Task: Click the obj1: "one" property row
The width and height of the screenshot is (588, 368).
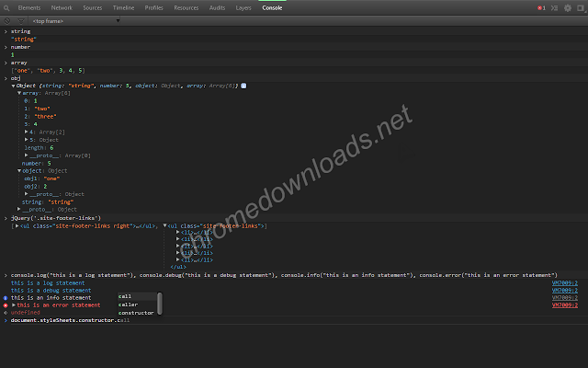Action: [42, 178]
